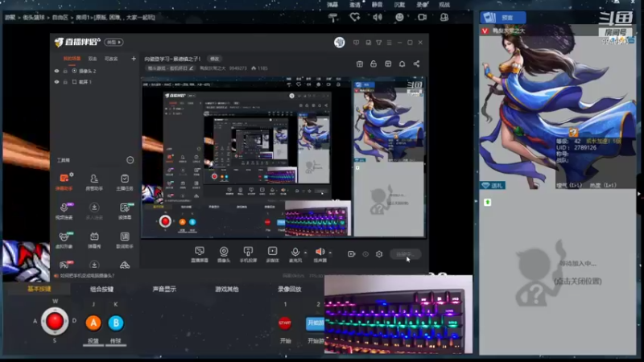This screenshot has height=362, width=644.
Task: Open the 歌词助手 lyrics assistant tool
Action: click(x=125, y=240)
